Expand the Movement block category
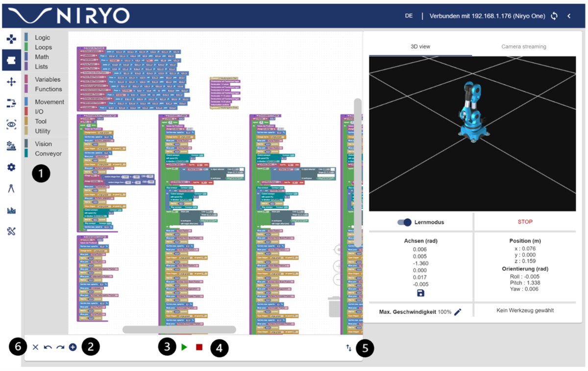The height and width of the screenshot is (371, 588). 49,102
